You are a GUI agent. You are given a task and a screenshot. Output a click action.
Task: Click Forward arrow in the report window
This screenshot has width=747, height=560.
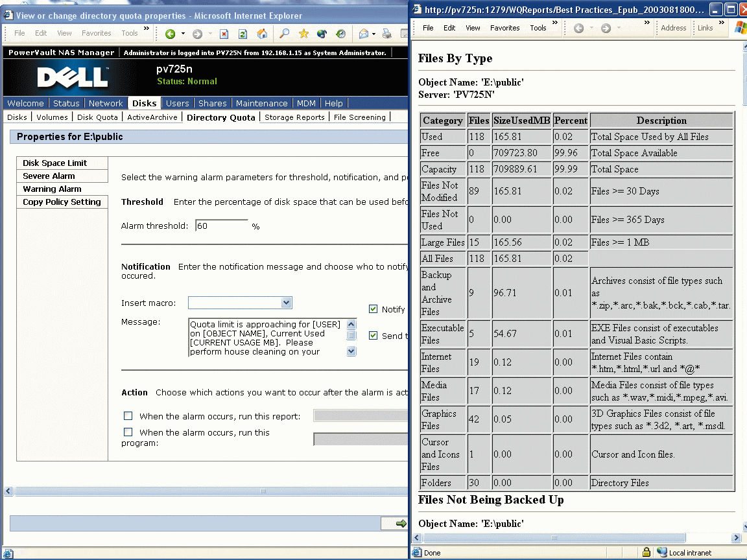click(606, 28)
